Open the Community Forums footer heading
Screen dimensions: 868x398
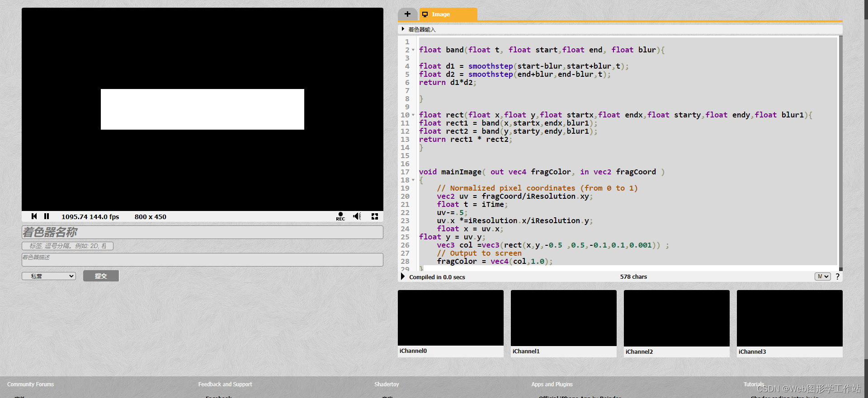tap(30, 384)
